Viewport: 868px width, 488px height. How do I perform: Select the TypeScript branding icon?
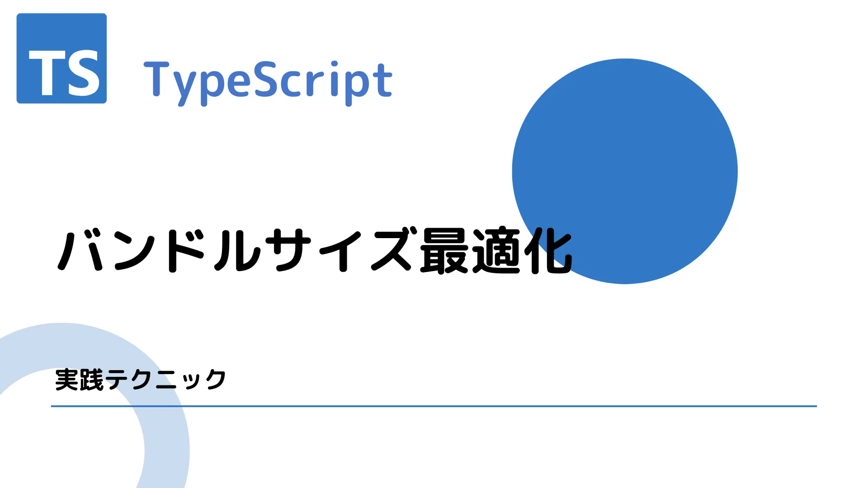point(61,58)
